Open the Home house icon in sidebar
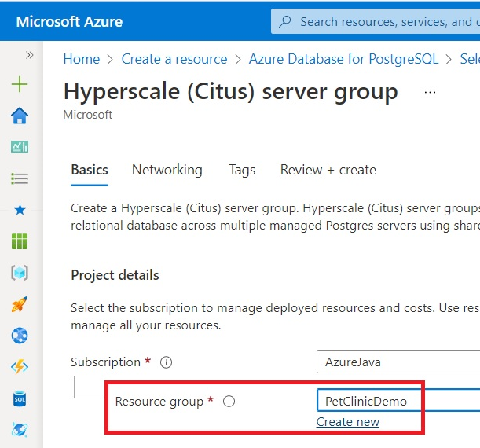The image size is (480, 448). 20,116
